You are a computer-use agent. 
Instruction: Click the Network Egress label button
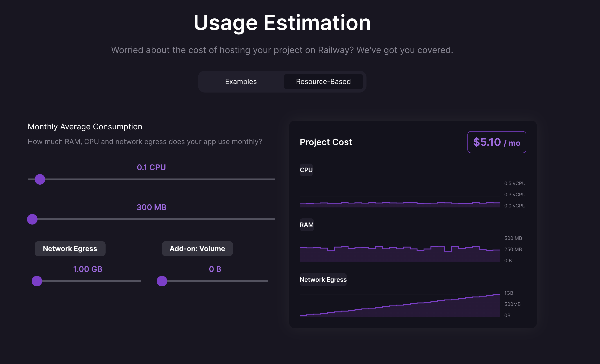pyautogui.click(x=70, y=248)
